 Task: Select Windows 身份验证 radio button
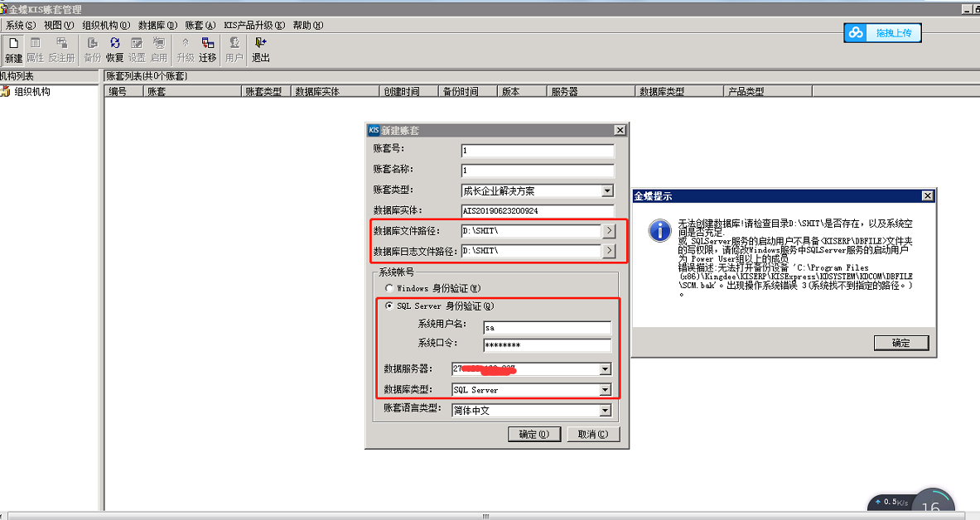click(x=390, y=288)
